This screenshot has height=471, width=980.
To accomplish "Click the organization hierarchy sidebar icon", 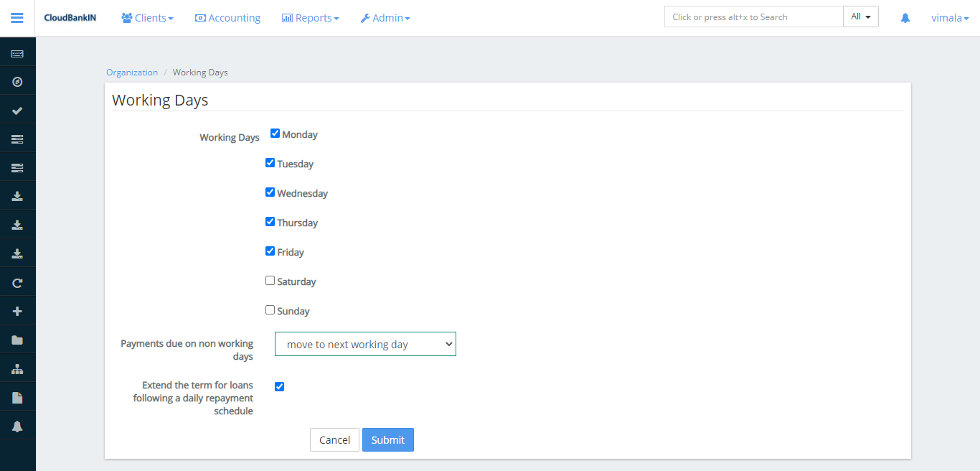I will (x=17, y=369).
